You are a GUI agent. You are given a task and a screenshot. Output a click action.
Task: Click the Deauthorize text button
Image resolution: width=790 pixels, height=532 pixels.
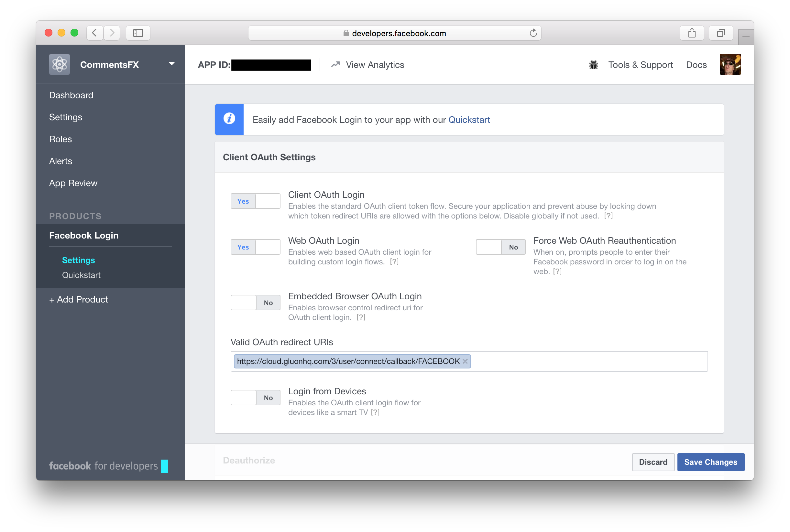click(x=249, y=460)
